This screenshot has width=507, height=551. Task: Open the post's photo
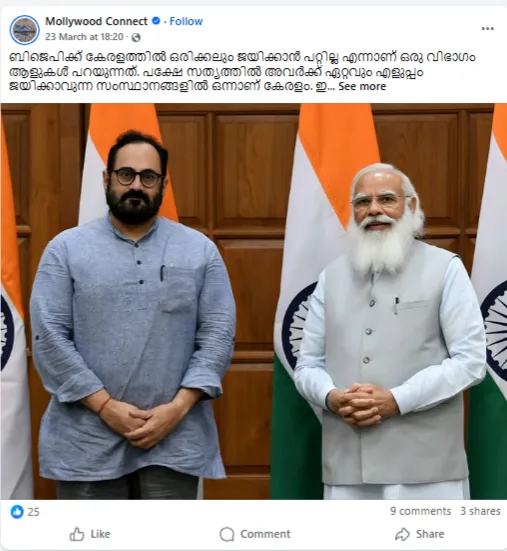(254, 301)
